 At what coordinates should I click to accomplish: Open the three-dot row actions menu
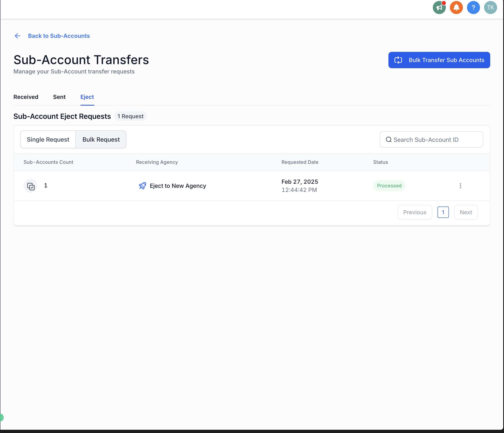pos(460,186)
